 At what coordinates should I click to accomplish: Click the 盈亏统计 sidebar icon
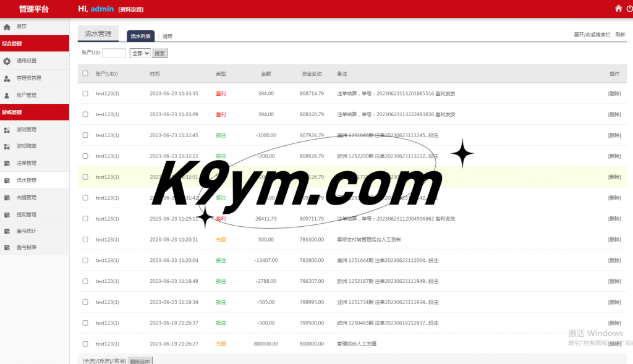click(x=7, y=231)
